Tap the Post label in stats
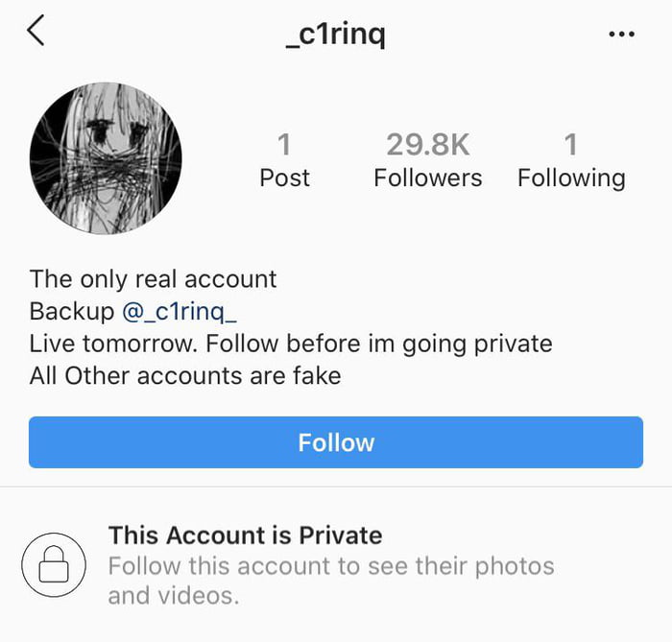Screen dimensions: 672x642 click(284, 178)
